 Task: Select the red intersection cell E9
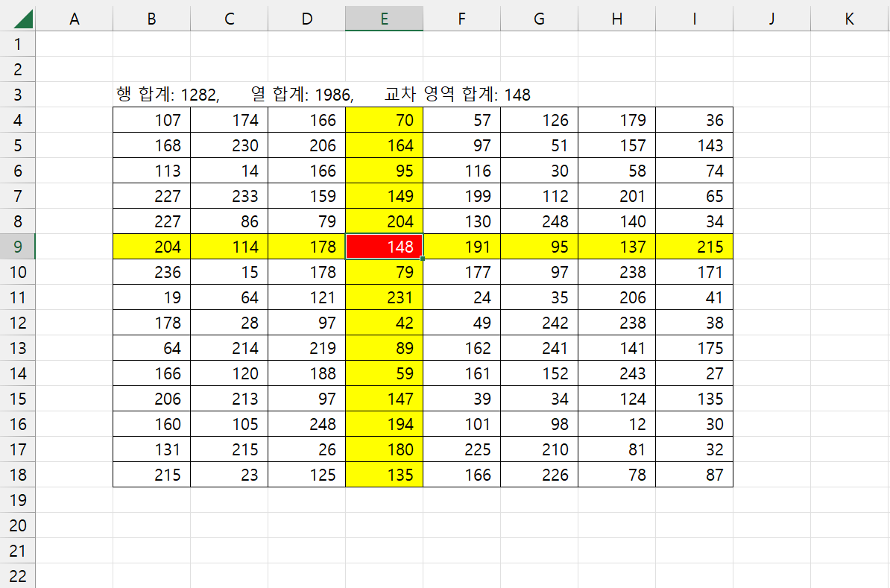coord(384,247)
